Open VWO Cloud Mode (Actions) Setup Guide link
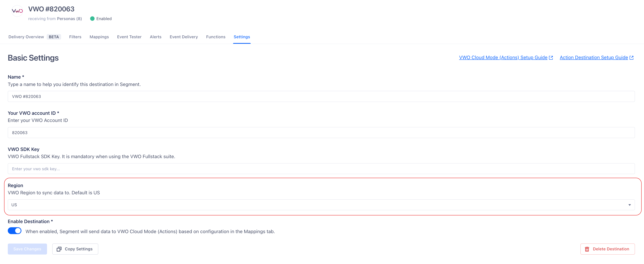The width and height of the screenshot is (644, 264). (x=503, y=58)
